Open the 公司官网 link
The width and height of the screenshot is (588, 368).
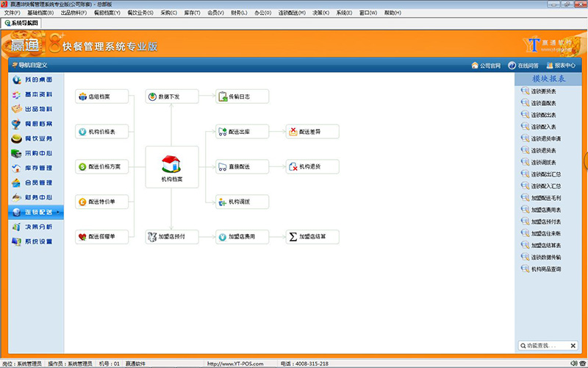point(485,66)
